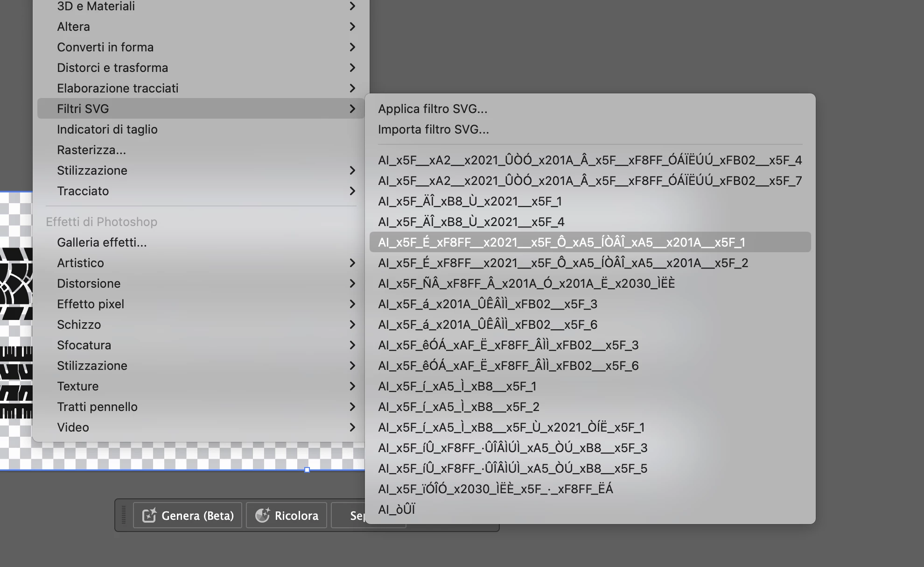The image size is (924, 567).
Task: Select filter AI_x5F_í_xA5_Ì_xB8__x5F_2
Action: point(458,407)
